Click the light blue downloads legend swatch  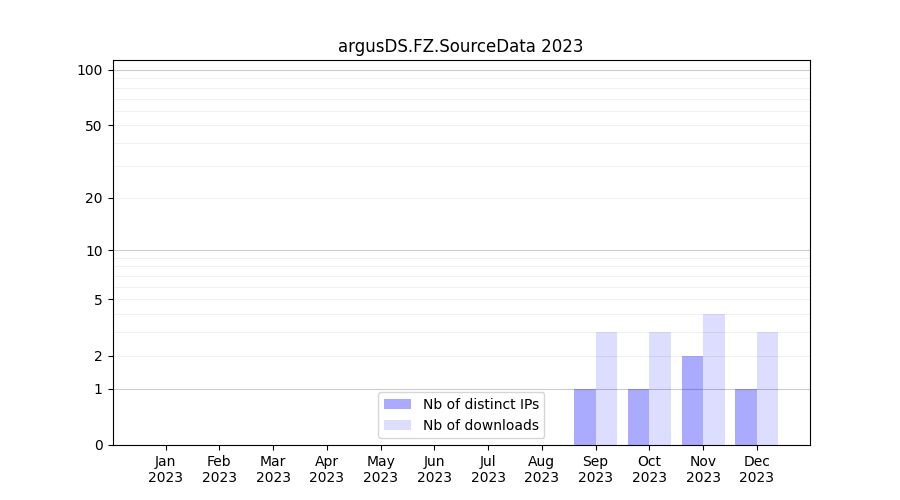pos(397,425)
